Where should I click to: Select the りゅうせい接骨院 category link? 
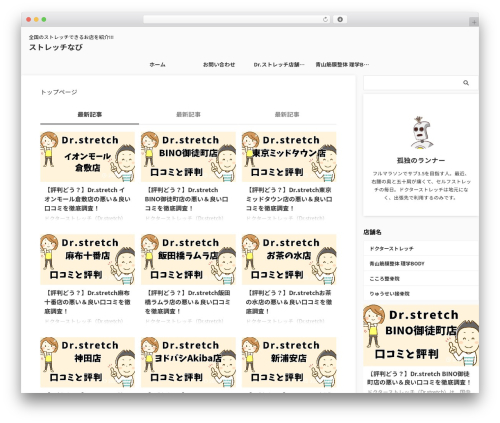tap(421, 294)
